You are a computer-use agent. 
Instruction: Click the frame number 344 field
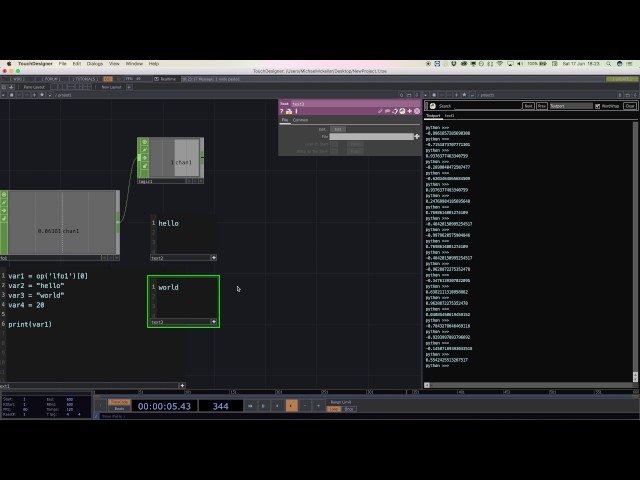point(220,406)
